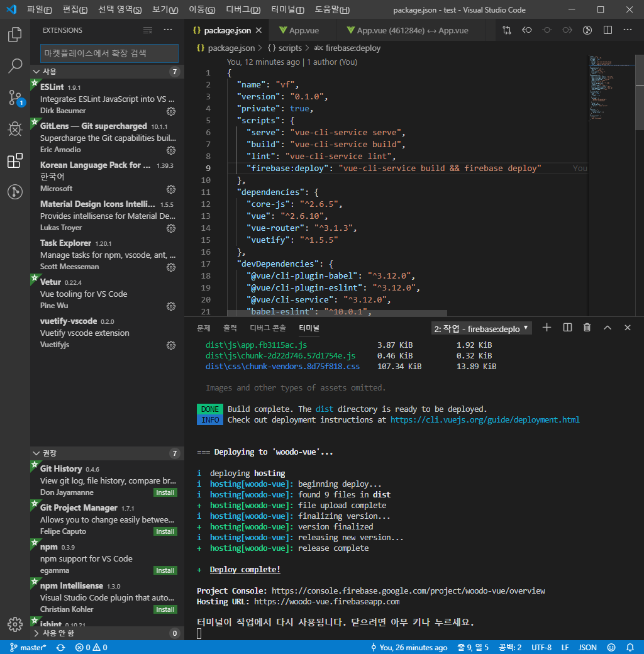Open editor more actions ellipsis

point(627,30)
